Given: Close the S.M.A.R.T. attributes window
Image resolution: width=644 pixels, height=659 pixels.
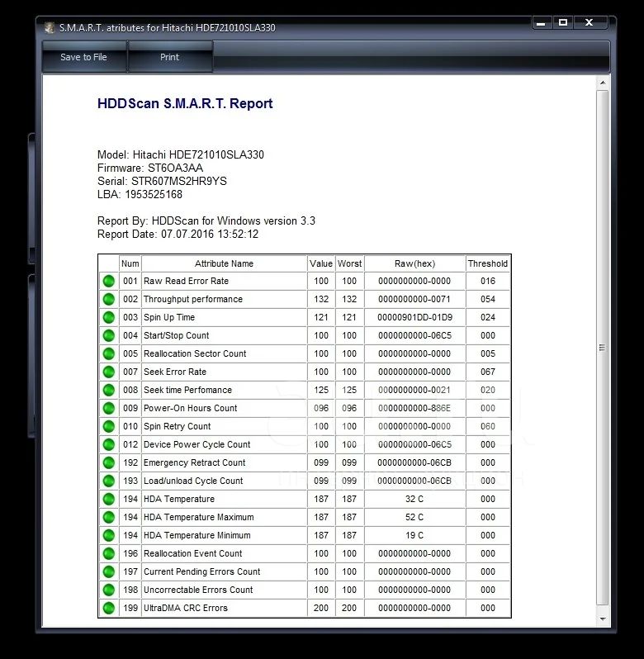Looking at the screenshot, I should (x=590, y=23).
